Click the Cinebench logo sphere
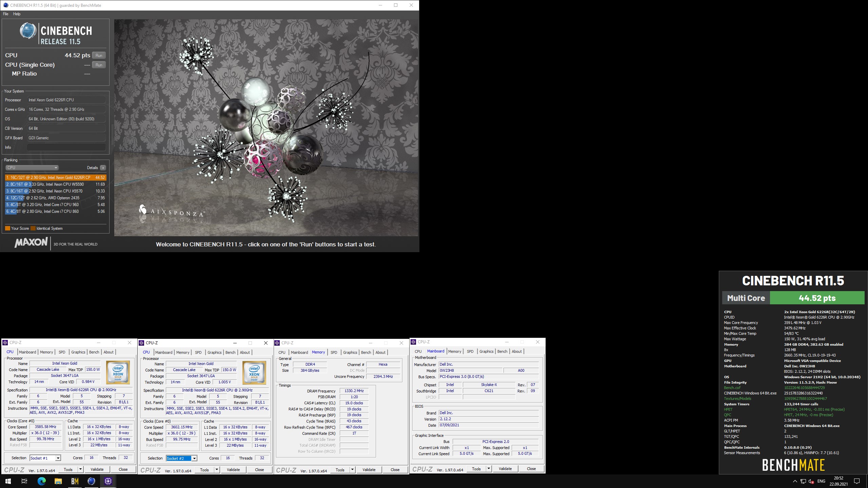The height and width of the screenshot is (488, 868). point(28,31)
